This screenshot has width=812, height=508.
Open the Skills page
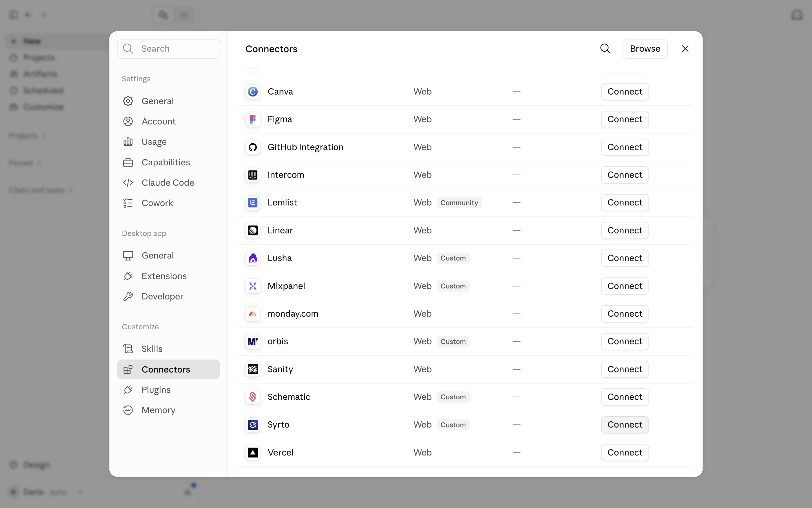point(168,349)
